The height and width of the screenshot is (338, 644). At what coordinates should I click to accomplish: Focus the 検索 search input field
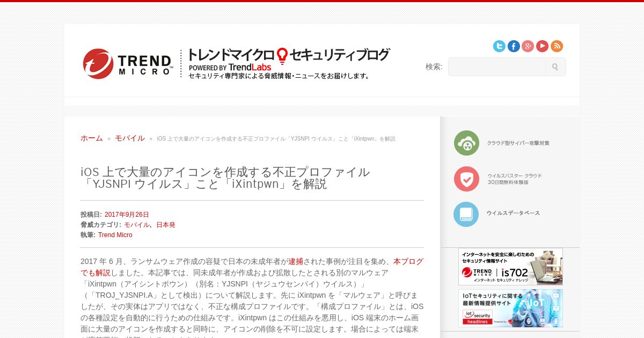(x=497, y=67)
